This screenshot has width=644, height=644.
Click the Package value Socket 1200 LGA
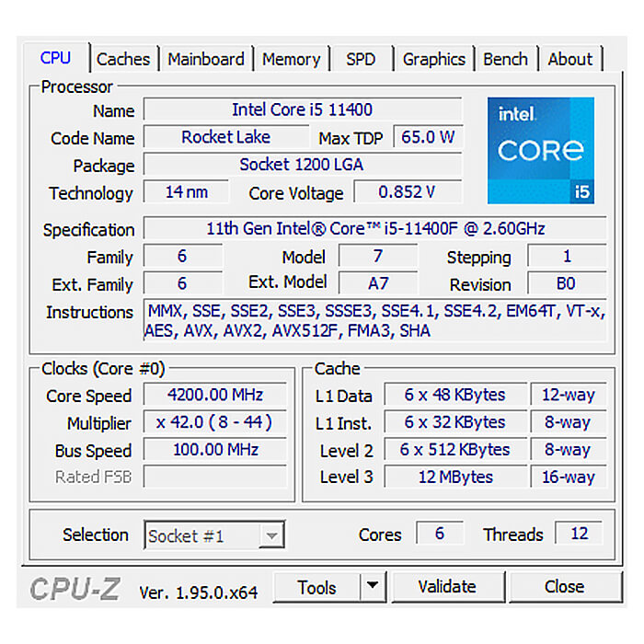coord(303,165)
